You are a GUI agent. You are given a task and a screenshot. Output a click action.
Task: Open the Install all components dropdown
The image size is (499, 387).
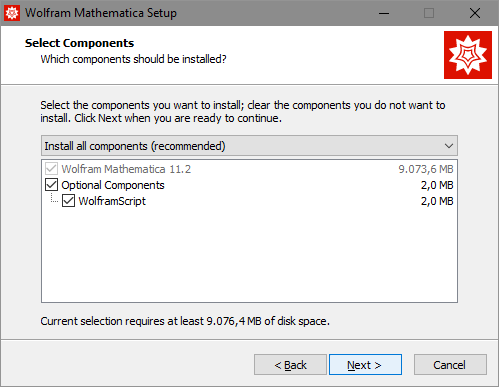point(249,146)
